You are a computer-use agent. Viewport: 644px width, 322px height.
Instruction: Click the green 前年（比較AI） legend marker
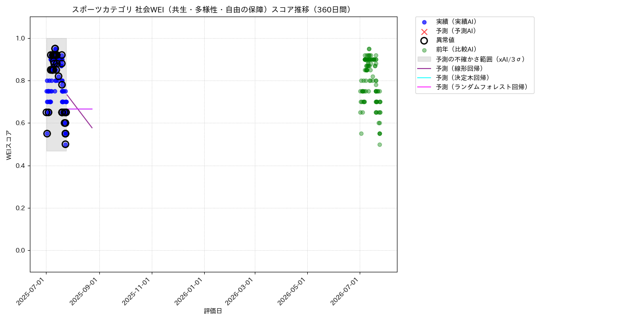(x=424, y=50)
